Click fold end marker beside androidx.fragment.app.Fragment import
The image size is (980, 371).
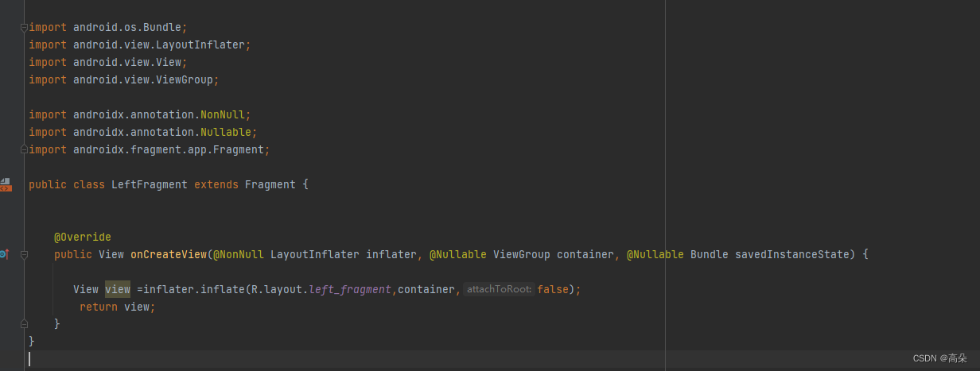coord(24,149)
